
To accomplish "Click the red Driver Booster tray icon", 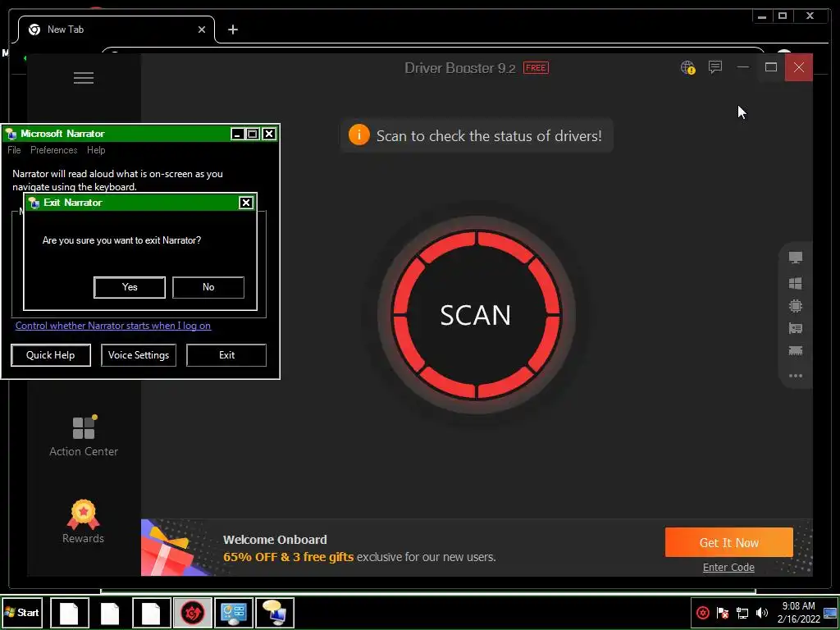I will (x=703, y=612).
